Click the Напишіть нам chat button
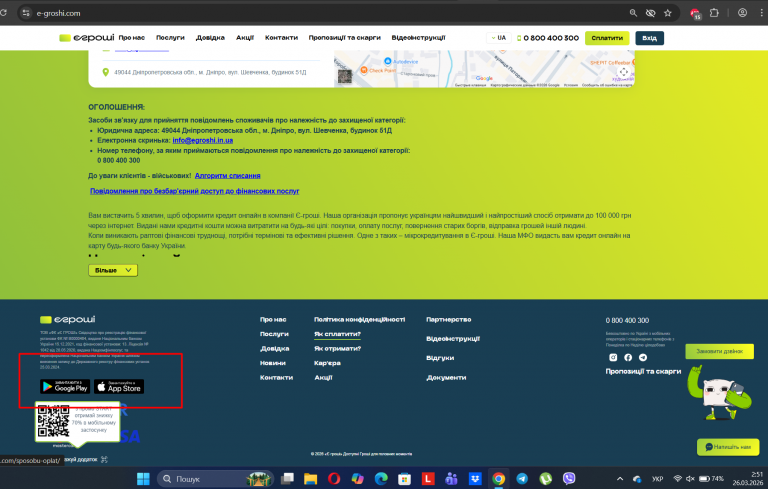This screenshot has height=489, width=768. click(728, 447)
